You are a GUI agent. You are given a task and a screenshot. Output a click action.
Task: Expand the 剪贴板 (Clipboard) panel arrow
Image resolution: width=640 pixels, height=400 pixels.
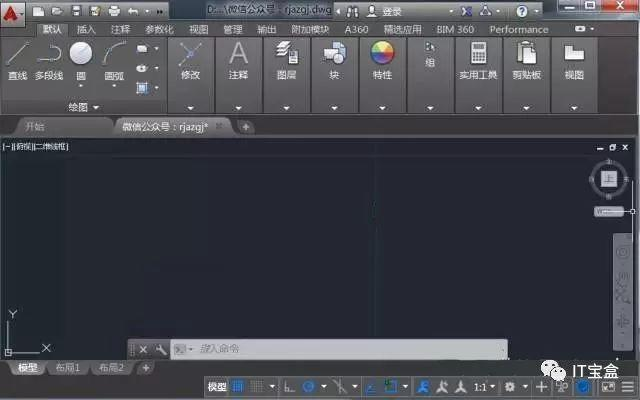coord(527,108)
